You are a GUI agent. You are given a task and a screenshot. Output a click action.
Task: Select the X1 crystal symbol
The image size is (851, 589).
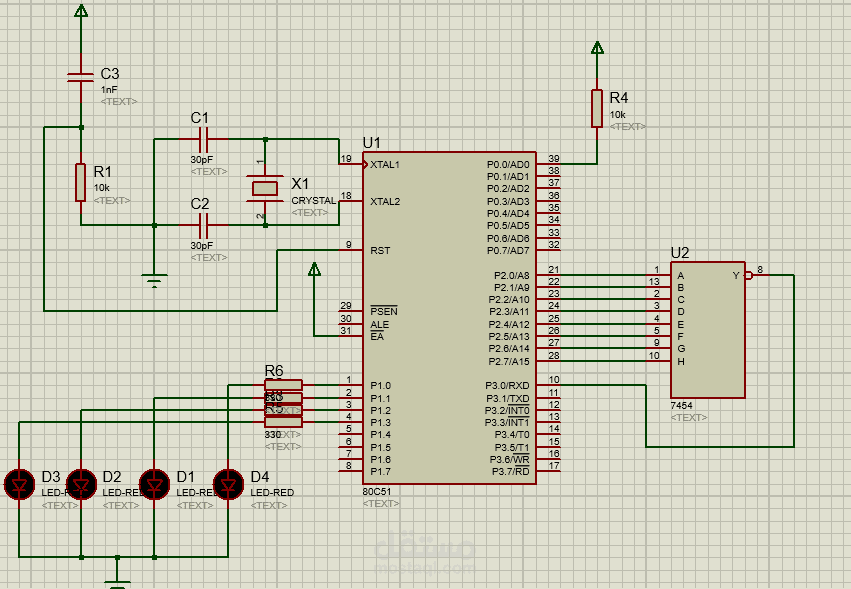click(x=265, y=188)
